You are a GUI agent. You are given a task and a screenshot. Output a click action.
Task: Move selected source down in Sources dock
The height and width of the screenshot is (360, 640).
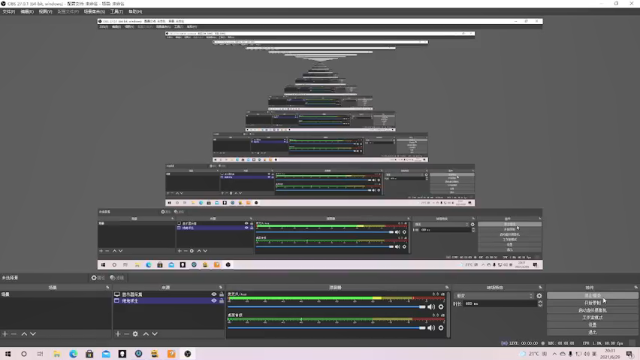coord(155,334)
